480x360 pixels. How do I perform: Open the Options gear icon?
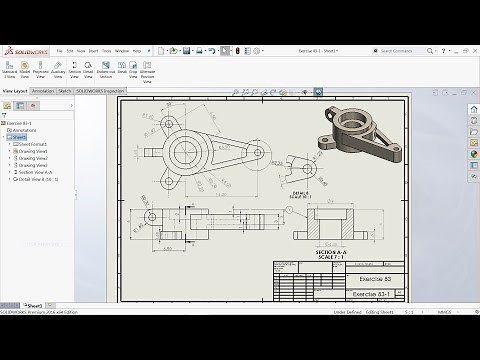256,51
